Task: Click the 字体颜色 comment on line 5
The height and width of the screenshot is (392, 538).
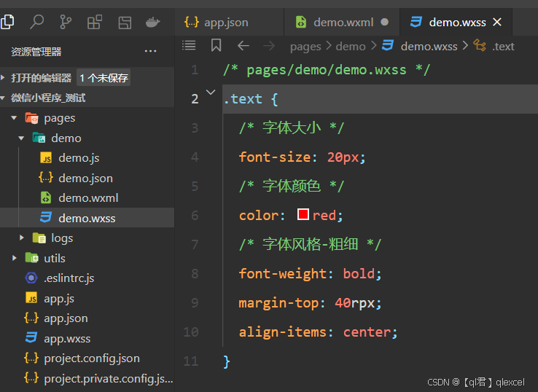Action: tap(292, 187)
